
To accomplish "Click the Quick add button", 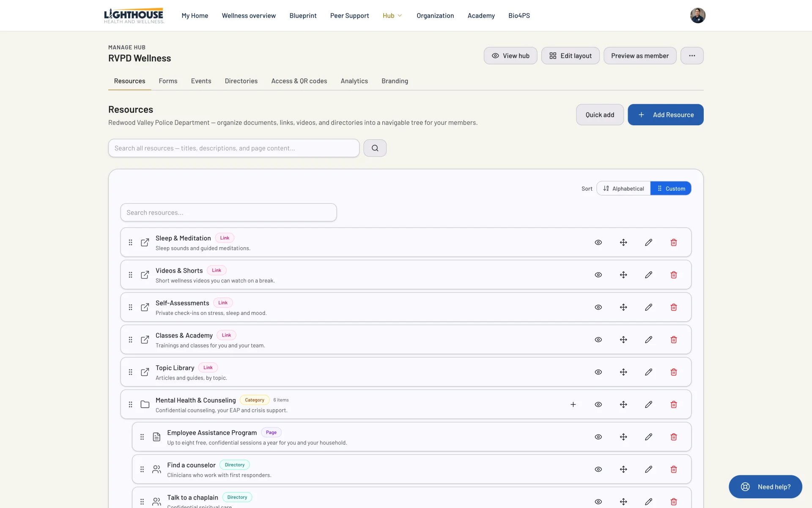I will 600,115.
